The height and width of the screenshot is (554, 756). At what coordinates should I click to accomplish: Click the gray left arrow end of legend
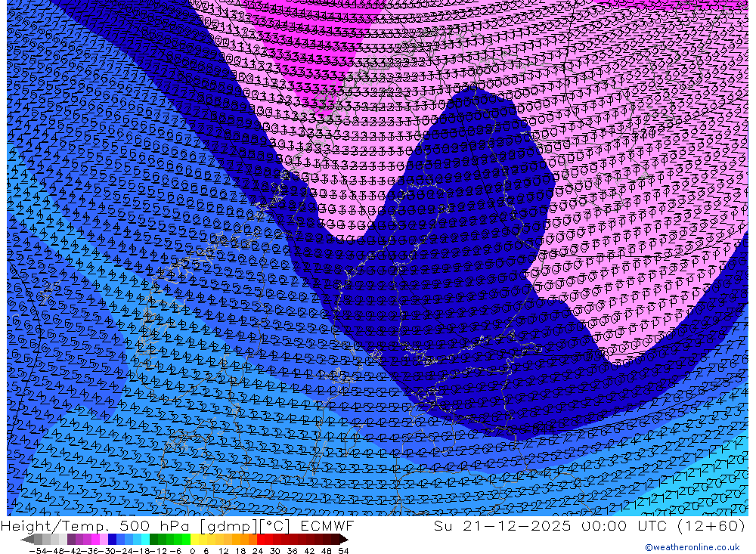click(x=27, y=540)
